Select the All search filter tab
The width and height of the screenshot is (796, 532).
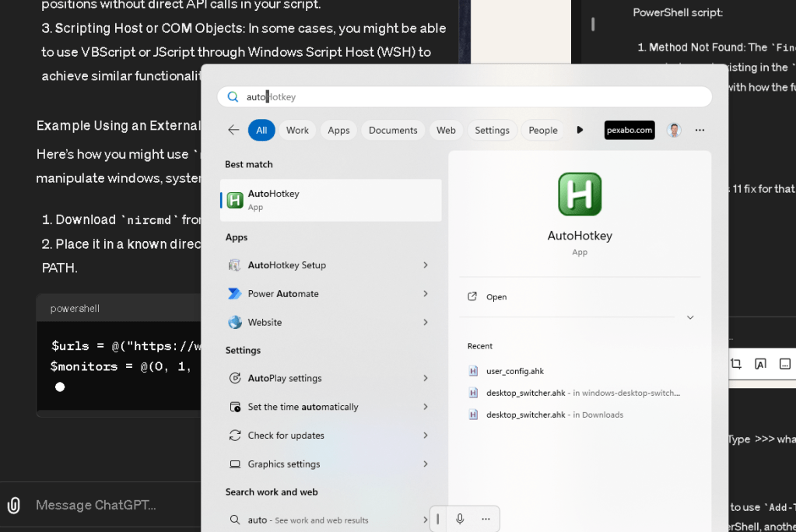click(261, 130)
